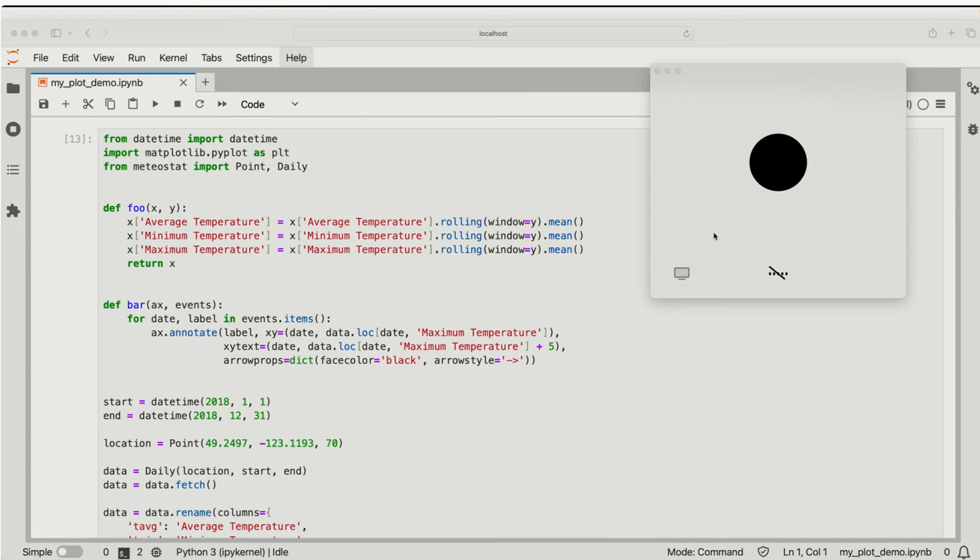Viewport: 980px width, 560px height.
Task: Open the Run menu
Action: pyautogui.click(x=137, y=58)
